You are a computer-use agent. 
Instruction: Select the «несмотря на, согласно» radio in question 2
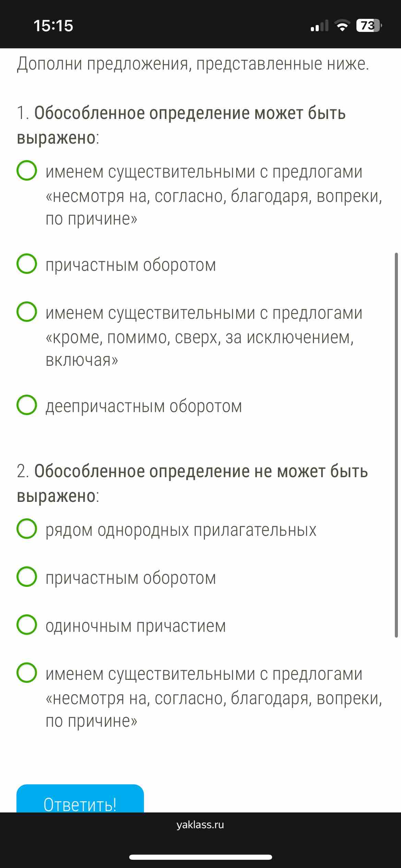(x=27, y=673)
